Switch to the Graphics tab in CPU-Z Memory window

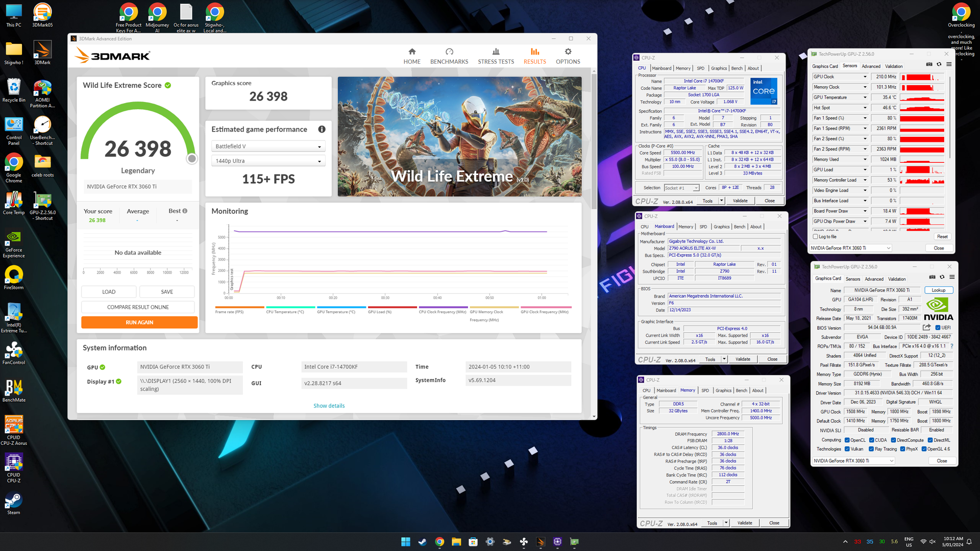click(723, 390)
